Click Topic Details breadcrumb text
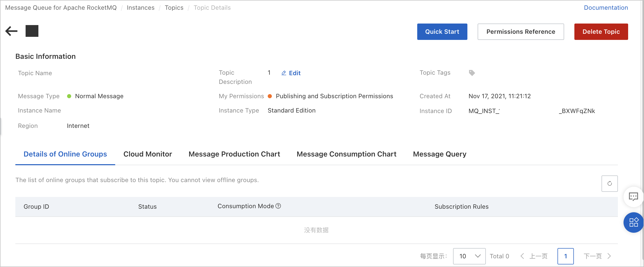The image size is (644, 267). pyautogui.click(x=212, y=8)
